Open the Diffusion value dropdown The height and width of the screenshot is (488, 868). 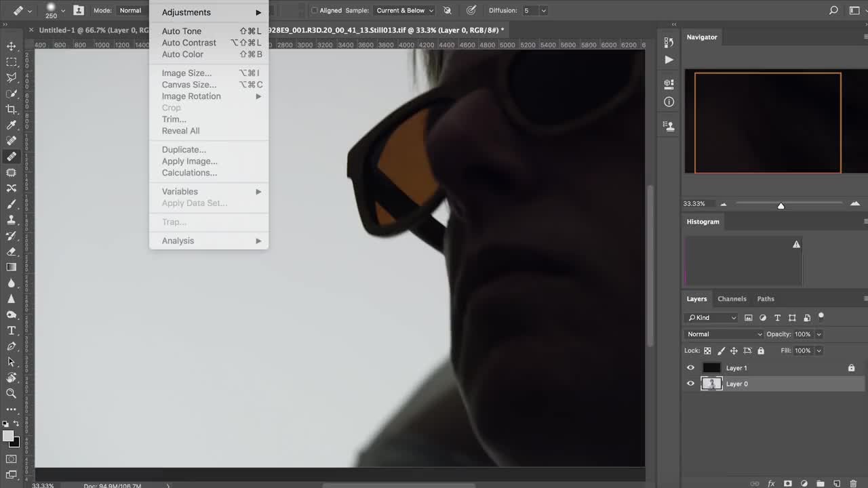(543, 10)
